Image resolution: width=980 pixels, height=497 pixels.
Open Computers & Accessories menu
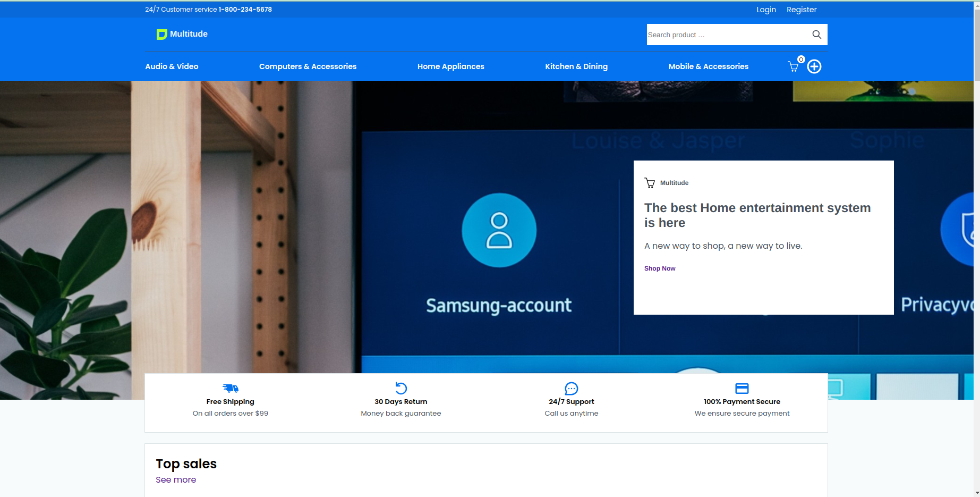pos(308,66)
